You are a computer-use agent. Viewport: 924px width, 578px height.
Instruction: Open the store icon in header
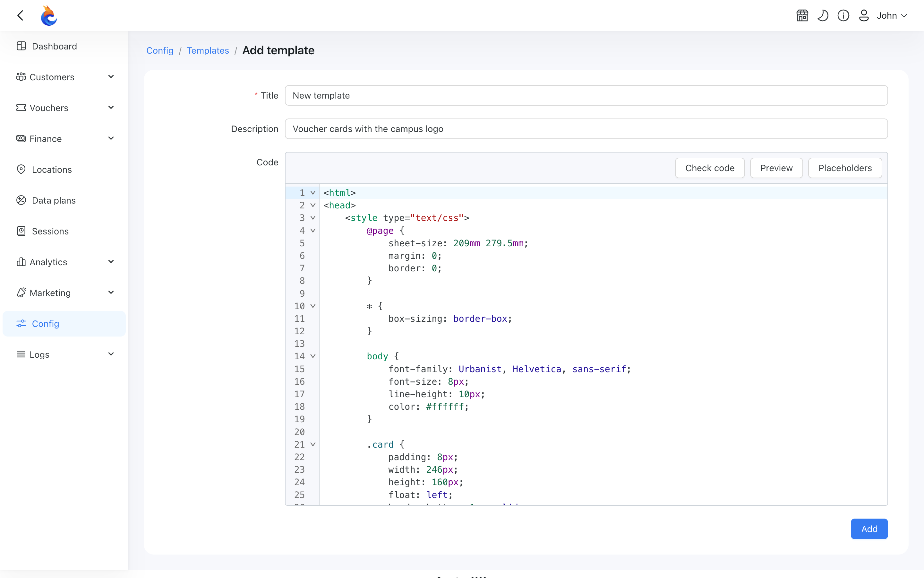802,15
